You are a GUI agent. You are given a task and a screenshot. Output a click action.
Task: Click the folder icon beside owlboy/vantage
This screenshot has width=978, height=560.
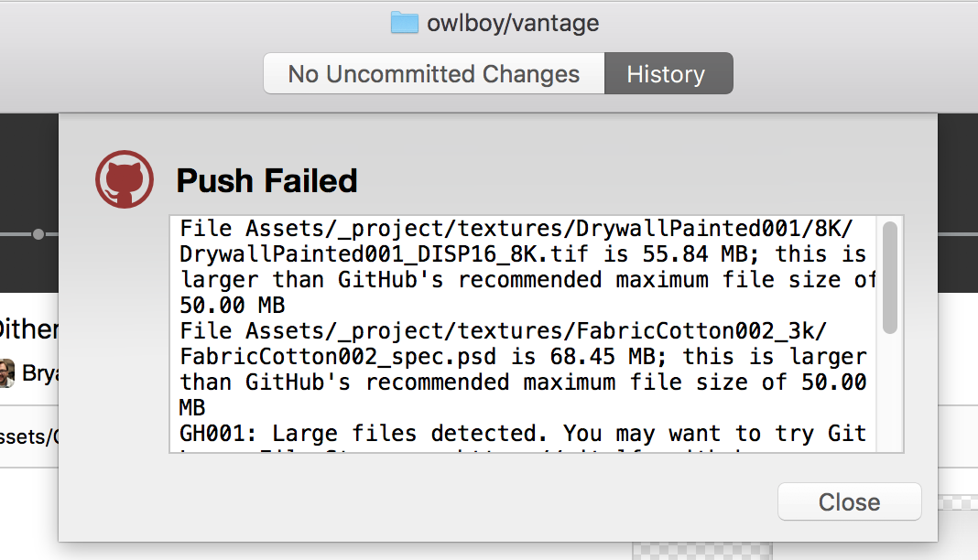click(x=404, y=23)
